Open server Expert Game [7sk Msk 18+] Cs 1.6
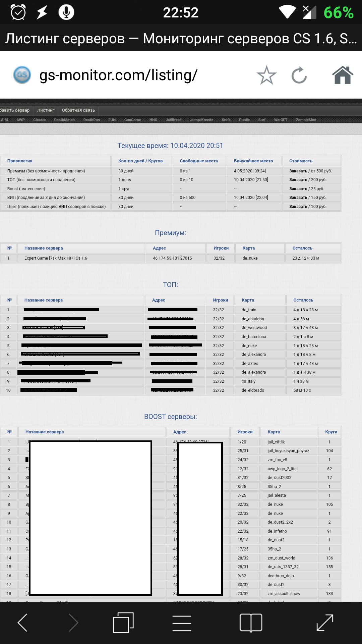 tap(56, 258)
